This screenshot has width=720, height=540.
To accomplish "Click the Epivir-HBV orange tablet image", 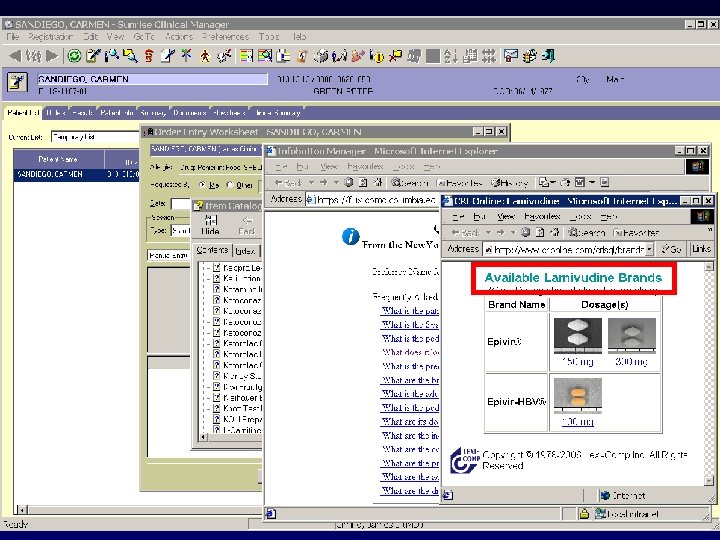I will click(x=578, y=395).
